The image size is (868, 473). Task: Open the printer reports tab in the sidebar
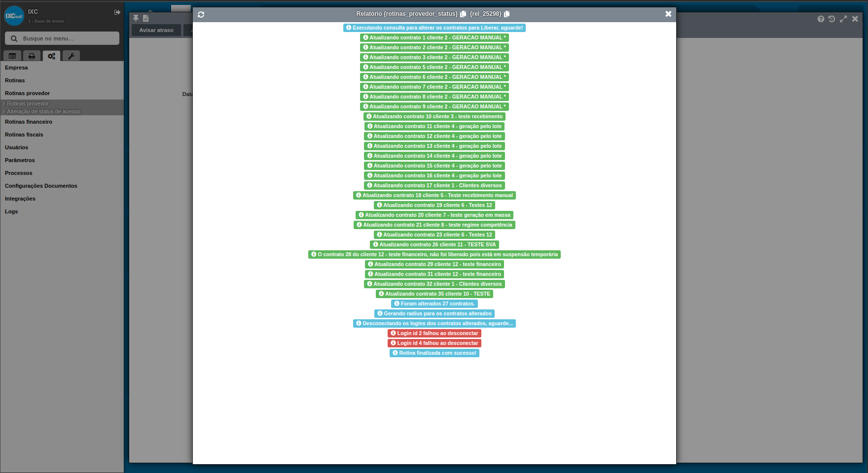[32, 56]
